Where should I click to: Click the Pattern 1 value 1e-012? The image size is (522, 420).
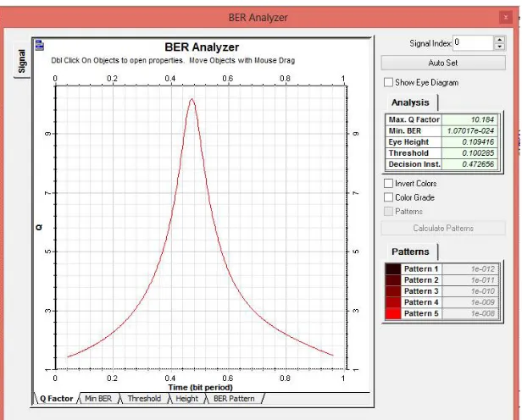(x=471, y=269)
